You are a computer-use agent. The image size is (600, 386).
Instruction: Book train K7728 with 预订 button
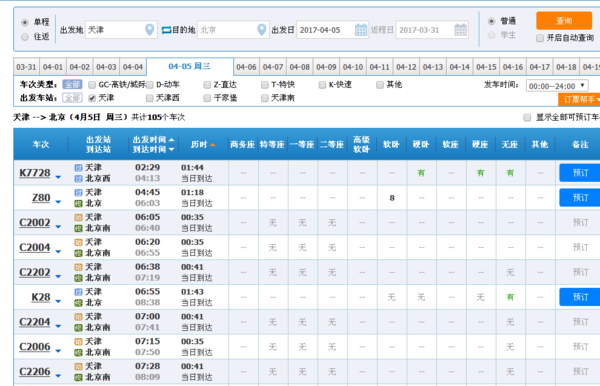tap(580, 173)
